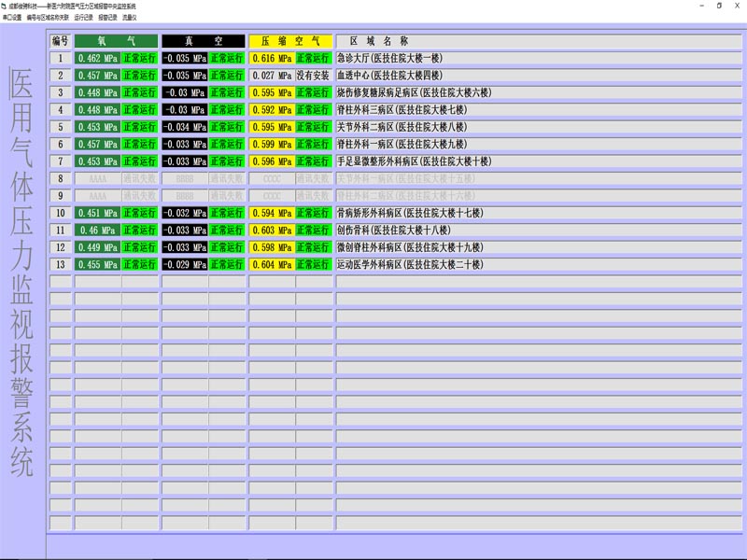Open the 报警记录 menu
Image resolution: width=747 pixels, height=560 pixels.
coord(108,17)
